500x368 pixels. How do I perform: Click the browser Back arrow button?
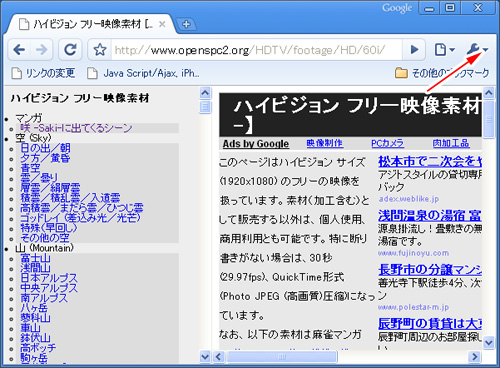pos(19,50)
